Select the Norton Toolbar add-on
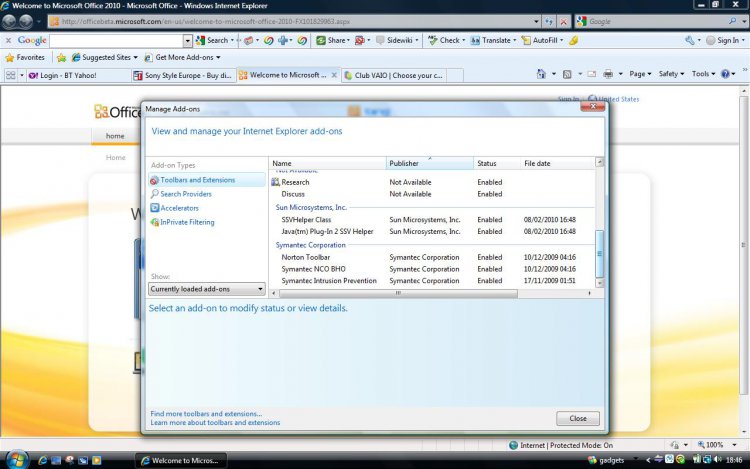Screen dimensions: 750x469 click(x=432, y=257)
